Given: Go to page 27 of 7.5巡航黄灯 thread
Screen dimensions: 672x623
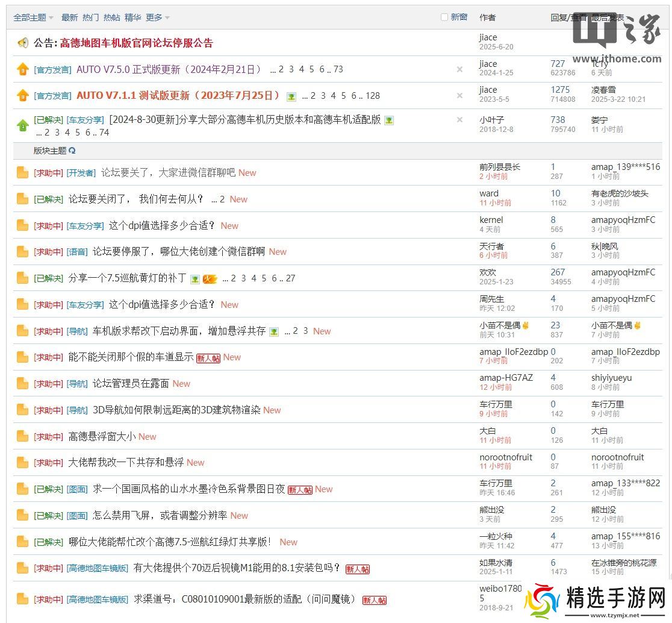Looking at the screenshot, I should pos(290,278).
